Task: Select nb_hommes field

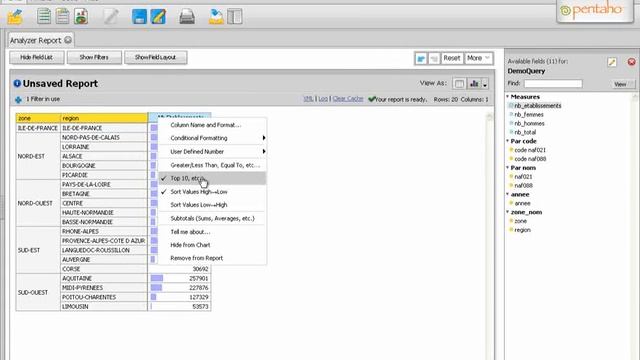Action: coord(529,123)
